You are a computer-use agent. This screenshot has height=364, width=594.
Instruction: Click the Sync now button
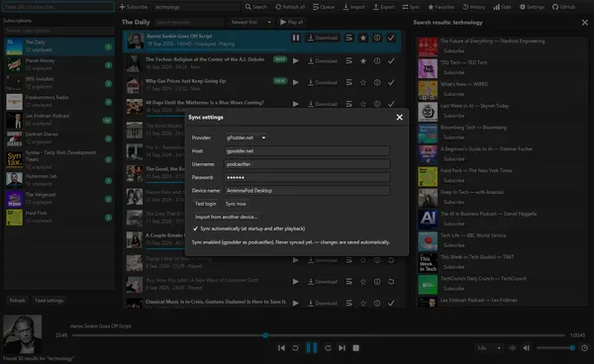coord(236,204)
